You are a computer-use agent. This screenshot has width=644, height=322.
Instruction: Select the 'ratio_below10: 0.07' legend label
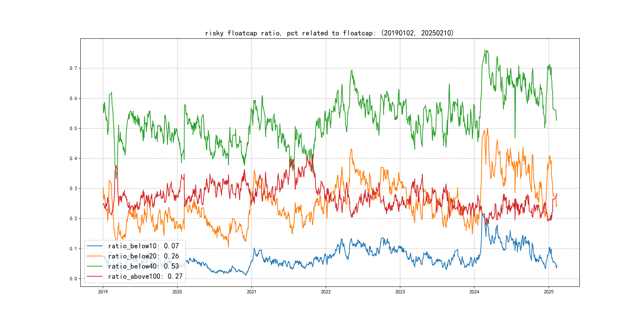pyautogui.click(x=144, y=246)
